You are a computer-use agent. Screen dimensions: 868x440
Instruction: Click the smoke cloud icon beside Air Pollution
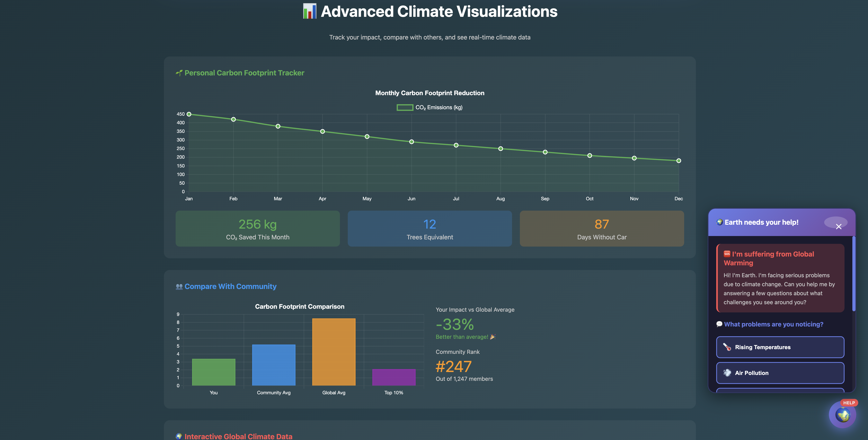727,373
